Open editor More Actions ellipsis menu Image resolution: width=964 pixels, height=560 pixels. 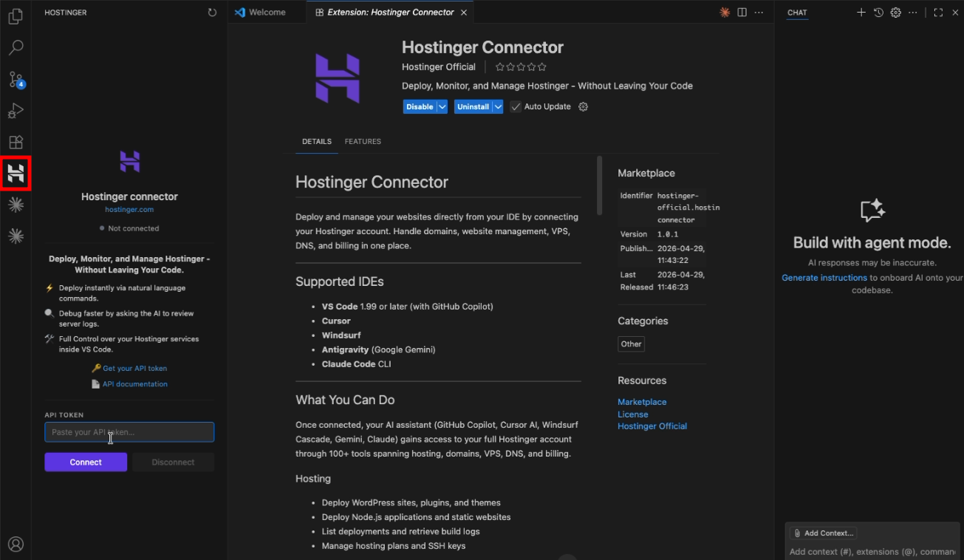[x=759, y=13]
